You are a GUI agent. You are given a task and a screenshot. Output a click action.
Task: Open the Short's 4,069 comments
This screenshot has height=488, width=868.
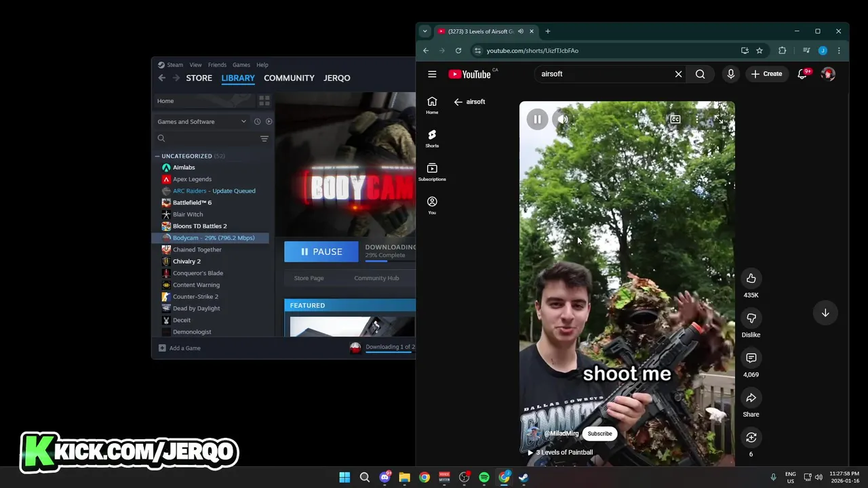751,358
